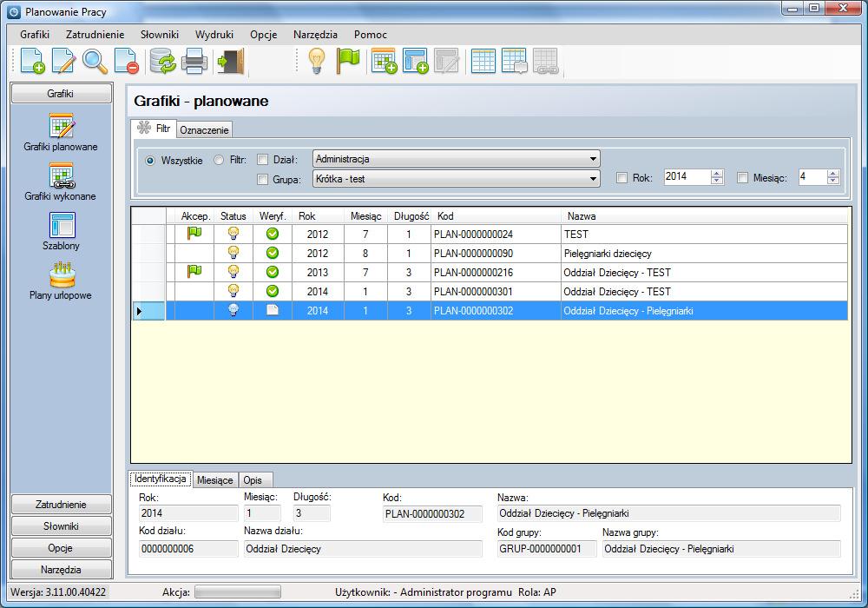
Task: Click the add calendar schedule toolbar icon
Action: coord(384,61)
